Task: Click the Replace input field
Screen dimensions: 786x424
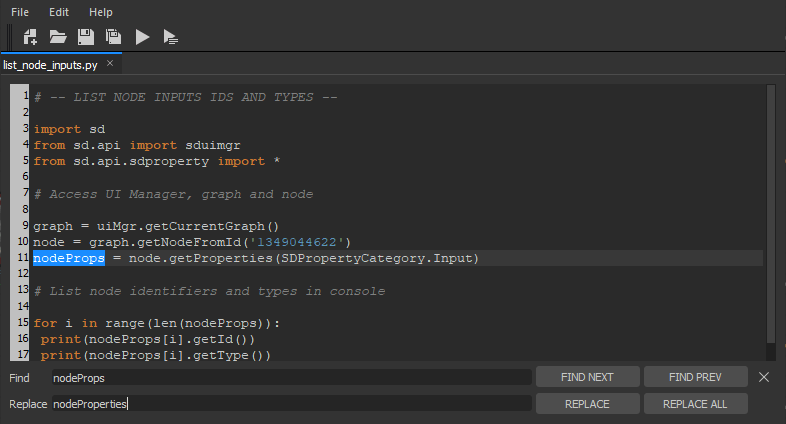Action: (290, 404)
